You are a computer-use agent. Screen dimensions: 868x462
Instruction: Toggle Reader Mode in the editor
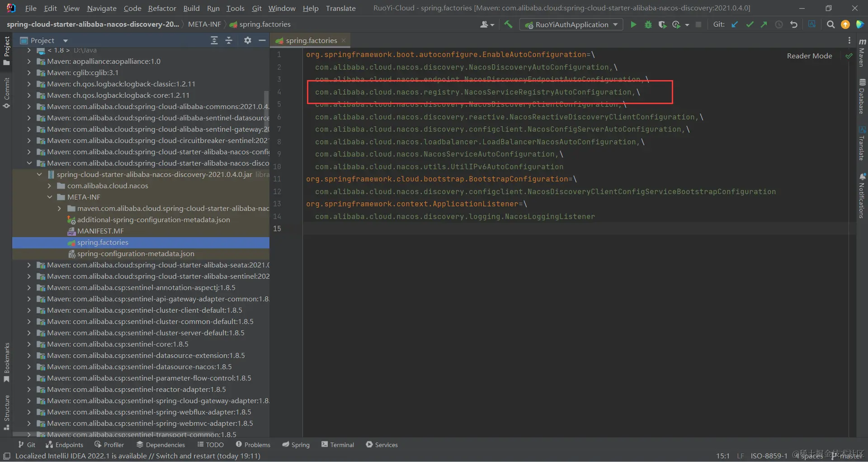[809, 56]
